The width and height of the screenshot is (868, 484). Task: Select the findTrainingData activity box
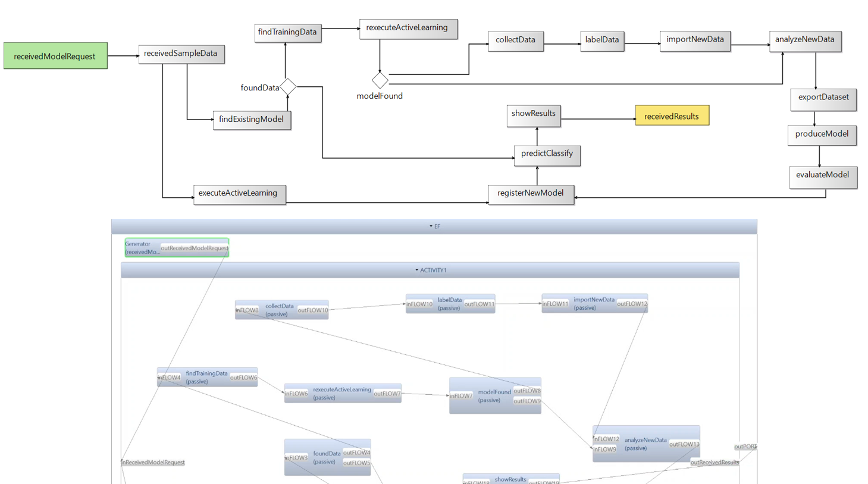point(287,32)
